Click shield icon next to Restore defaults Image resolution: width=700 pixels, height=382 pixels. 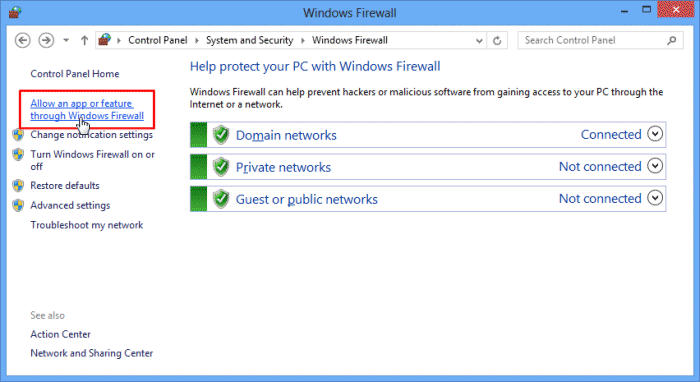(x=18, y=186)
